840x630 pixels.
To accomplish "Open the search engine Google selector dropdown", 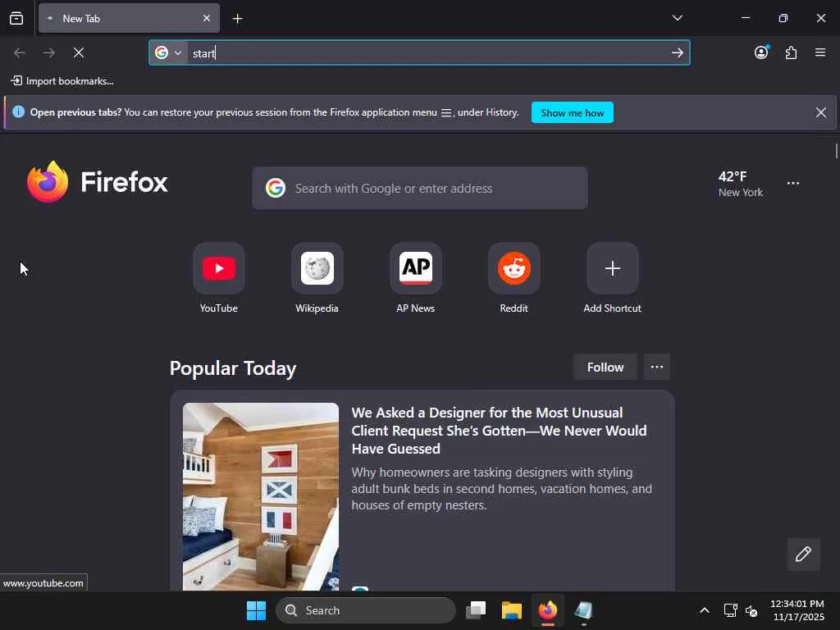I will 169,52.
